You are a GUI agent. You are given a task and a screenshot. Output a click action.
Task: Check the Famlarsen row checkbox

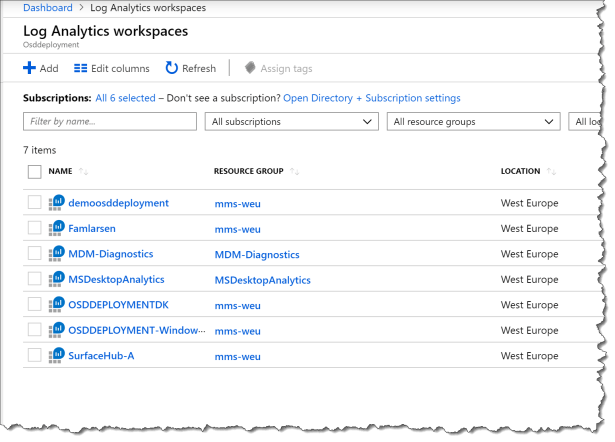(35, 227)
